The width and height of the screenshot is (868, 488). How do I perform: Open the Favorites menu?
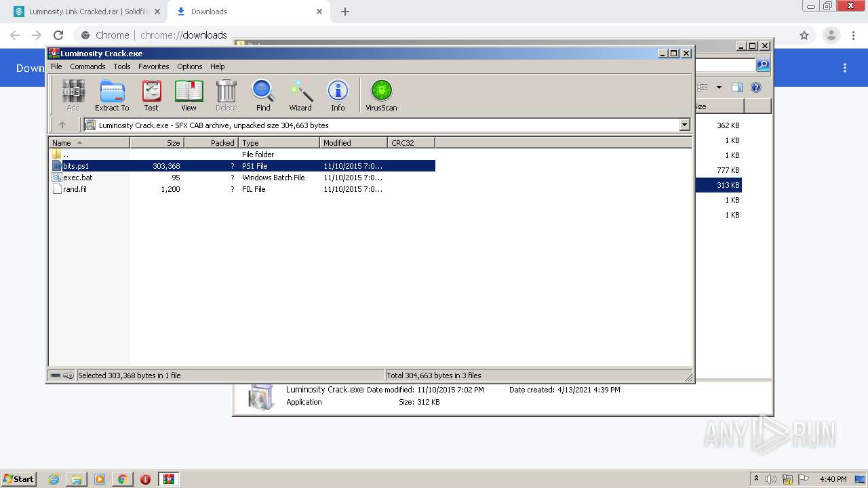[154, 66]
